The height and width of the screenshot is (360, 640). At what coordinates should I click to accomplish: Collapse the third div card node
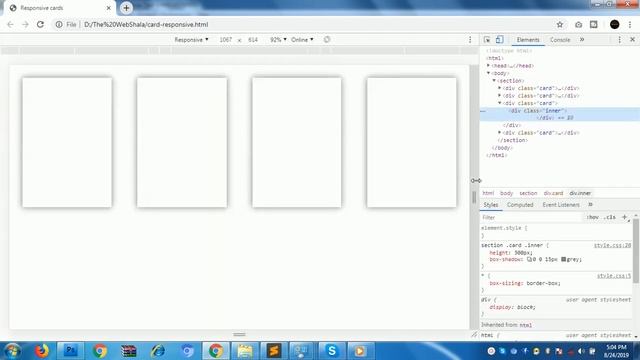500,103
